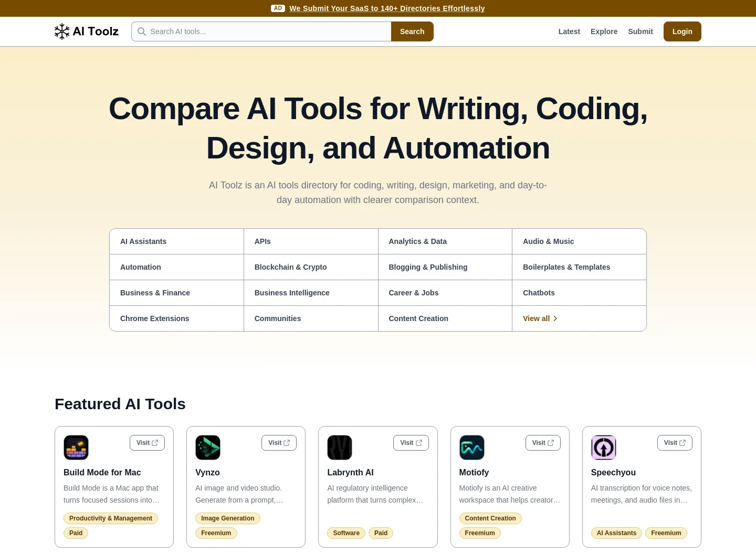The image size is (756, 553).
Task: Select the Chatbots category
Action: (x=579, y=293)
